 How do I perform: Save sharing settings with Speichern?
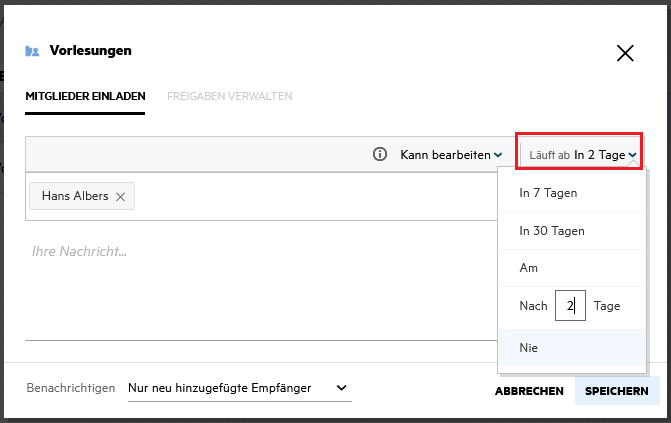tap(617, 391)
